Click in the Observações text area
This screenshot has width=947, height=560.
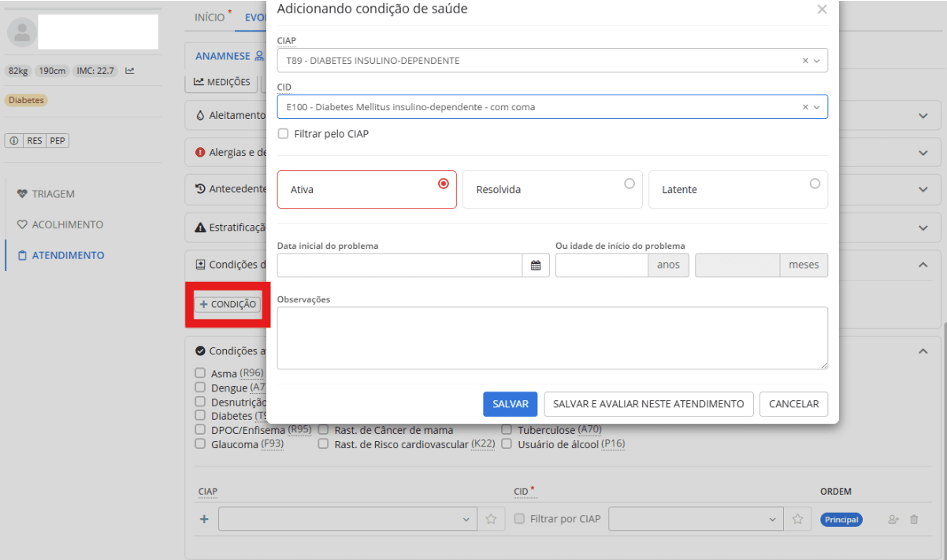pyautogui.click(x=551, y=338)
